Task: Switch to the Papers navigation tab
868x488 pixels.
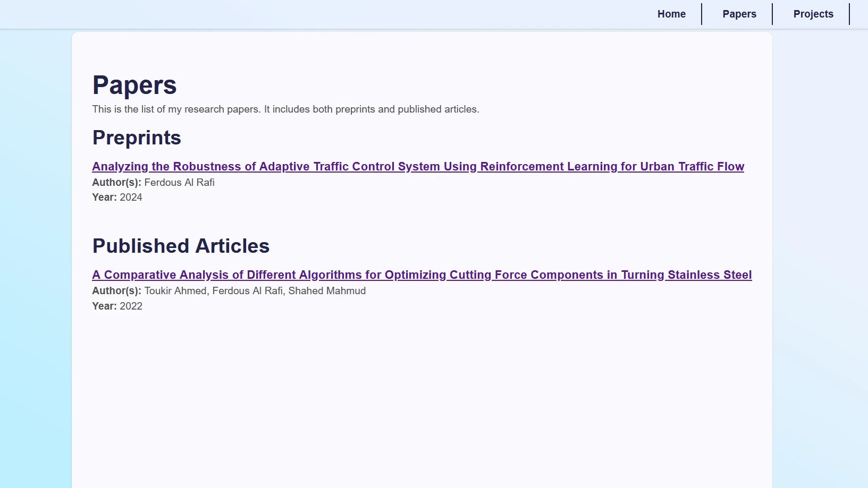Action: coord(739,14)
